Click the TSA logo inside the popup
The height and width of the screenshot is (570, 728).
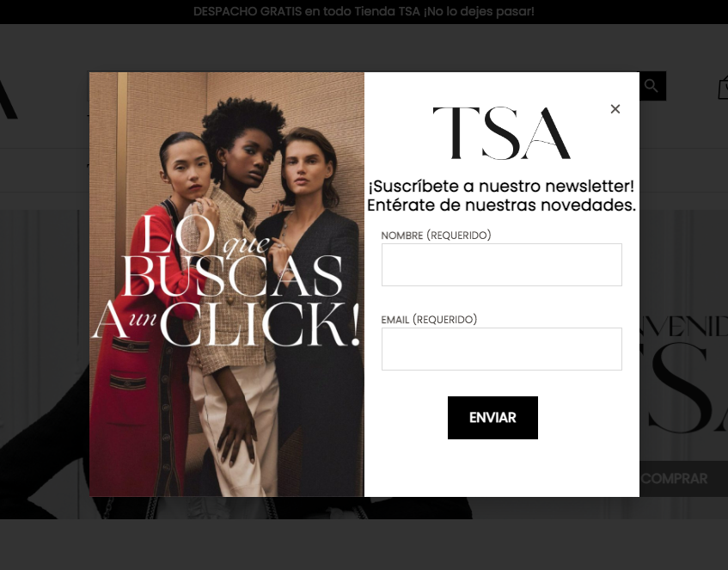coord(501,133)
